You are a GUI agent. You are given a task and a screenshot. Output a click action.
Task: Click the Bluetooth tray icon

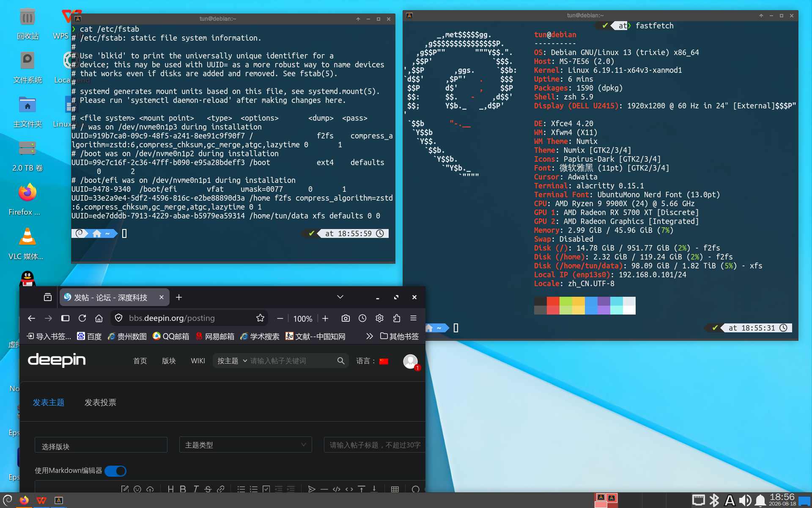tap(714, 500)
